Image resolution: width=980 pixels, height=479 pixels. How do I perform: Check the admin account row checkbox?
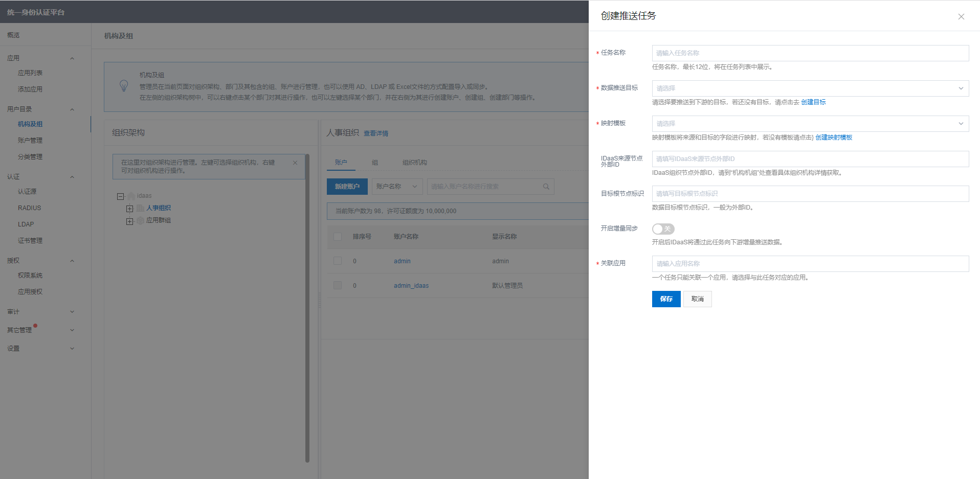[x=338, y=261]
